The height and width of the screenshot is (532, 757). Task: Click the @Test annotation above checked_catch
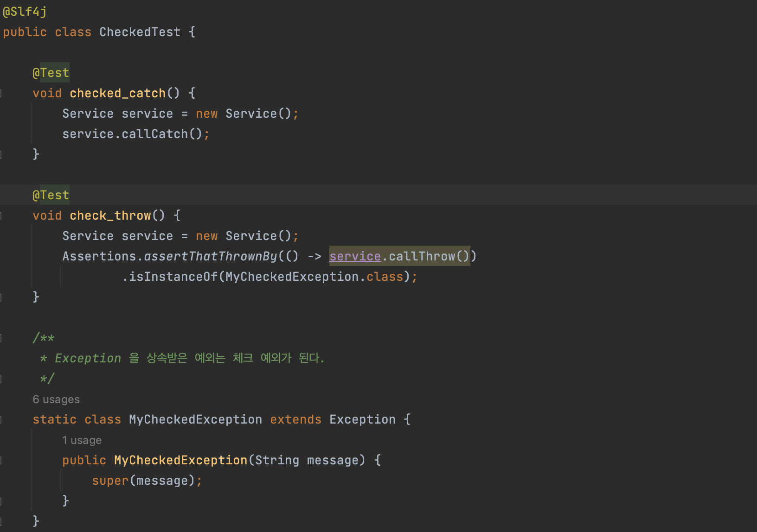pyautogui.click(x=51, y=73)
